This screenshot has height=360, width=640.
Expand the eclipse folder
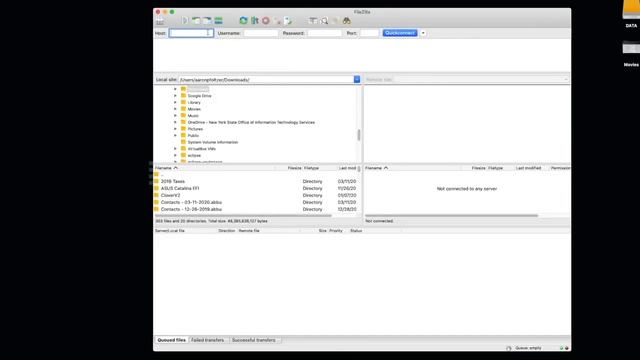point(176,155)
